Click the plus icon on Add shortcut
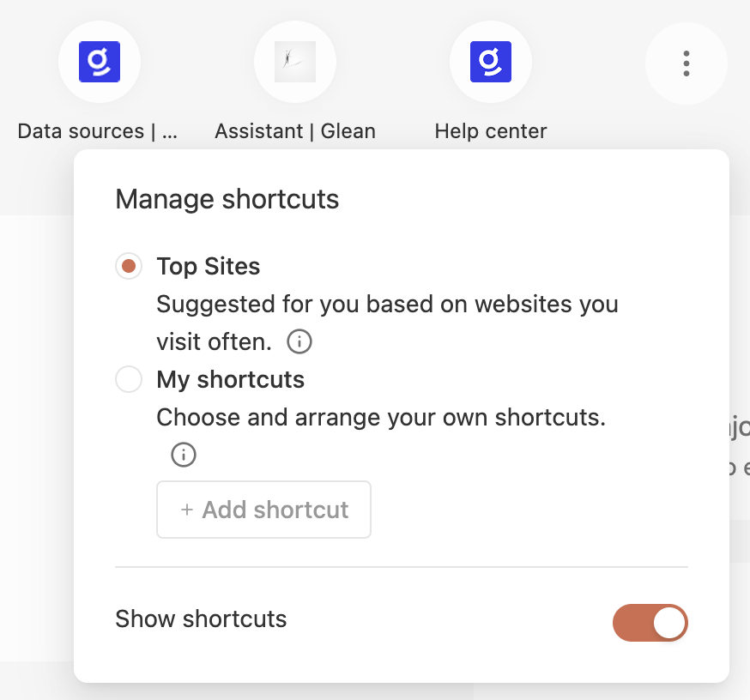Screen dimensions: 750x700 point(186,510)
